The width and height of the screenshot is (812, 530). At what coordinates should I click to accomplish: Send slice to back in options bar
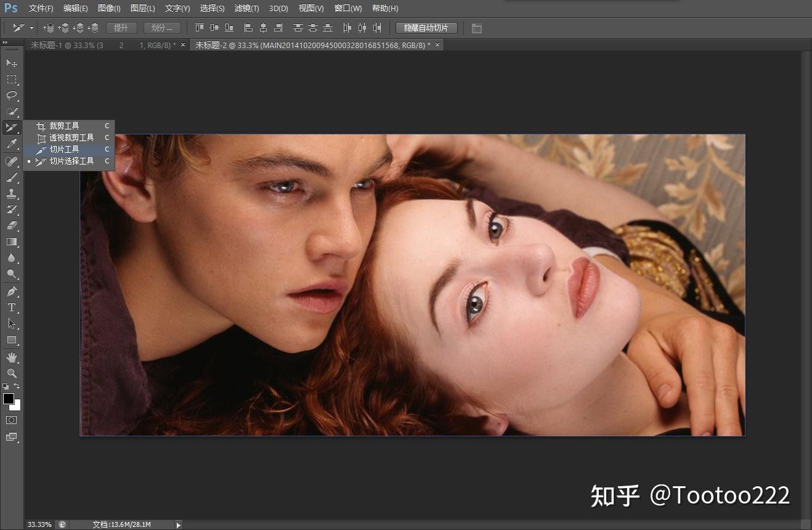click(x=94, y=28)
